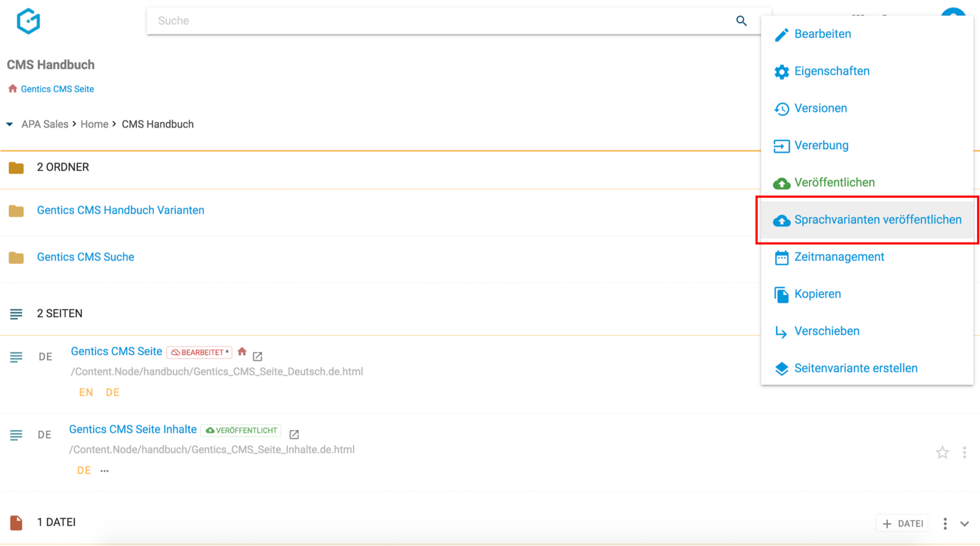Open the Gentics CMS Seite Inhalte page
Screen dimensions: 980x546
pyautogui.click(x=133, y=429)
